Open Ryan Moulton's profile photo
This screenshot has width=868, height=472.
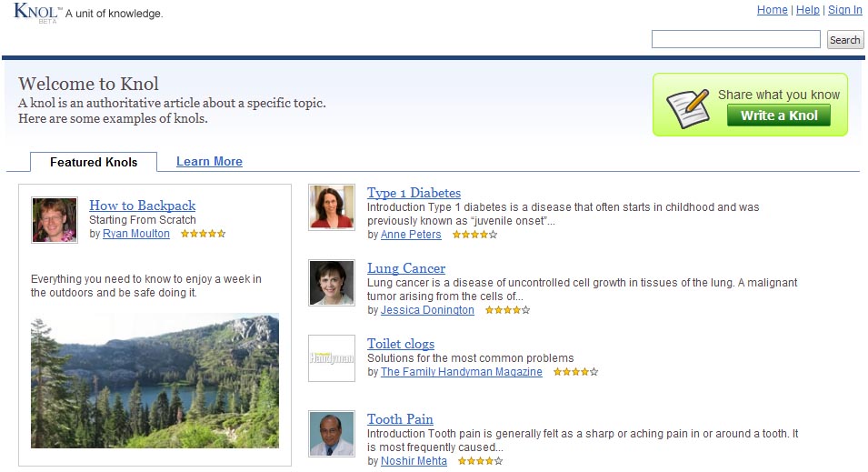tap(55, 220)
